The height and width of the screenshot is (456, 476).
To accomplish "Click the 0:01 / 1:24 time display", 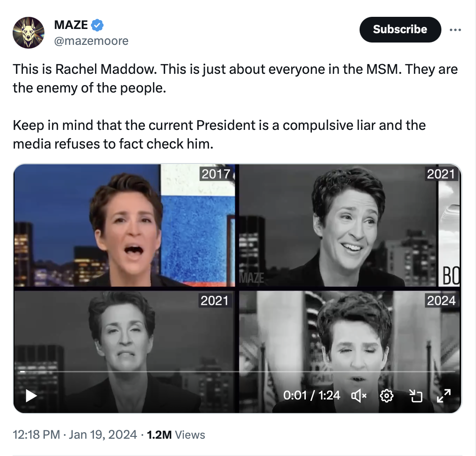I will (311, 395).
